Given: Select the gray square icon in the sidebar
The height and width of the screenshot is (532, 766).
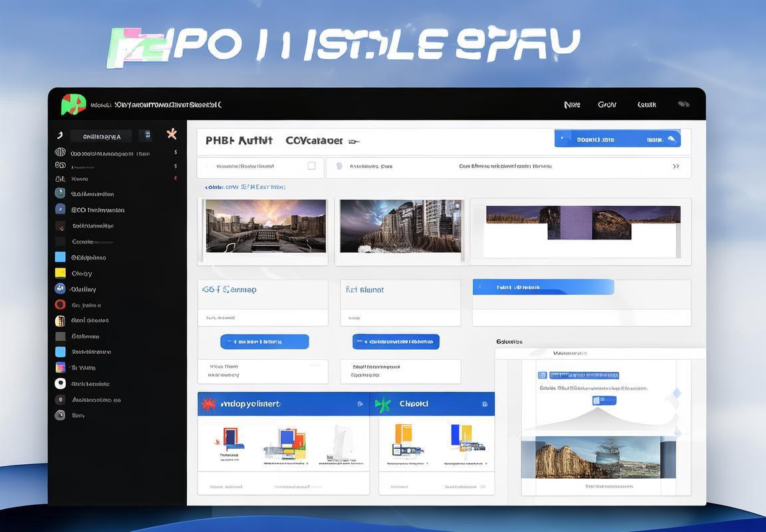Looking at the screenshot, I should click(60, 336).
